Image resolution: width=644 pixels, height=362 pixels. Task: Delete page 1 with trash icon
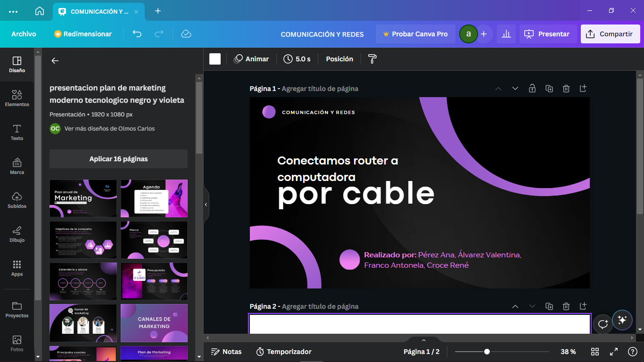[566, 89]
